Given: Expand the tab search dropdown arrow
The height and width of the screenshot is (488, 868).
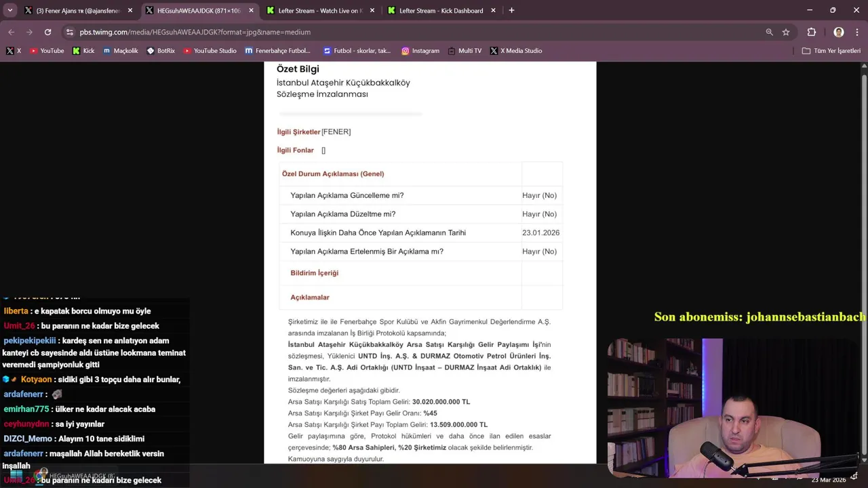Looking at the screenshot, I should click(9, 11).
